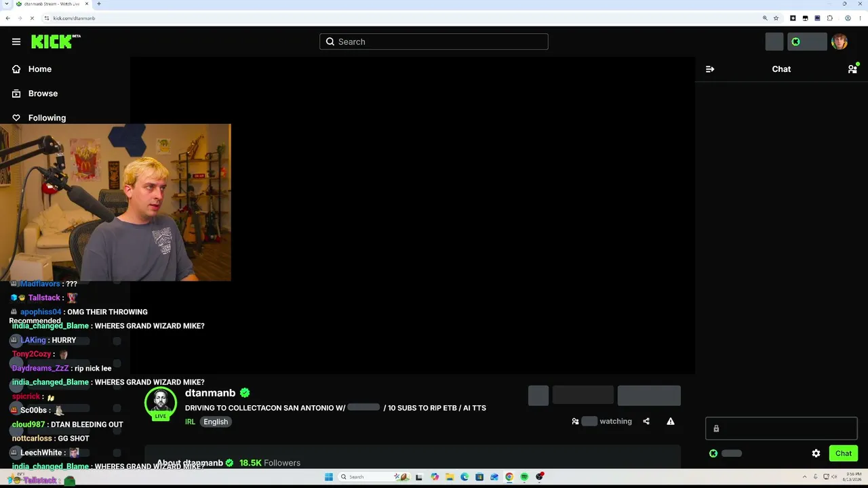Open the Browse section
Image resolution: width=868 pixels, height=488 pixels.
(35, 94)
